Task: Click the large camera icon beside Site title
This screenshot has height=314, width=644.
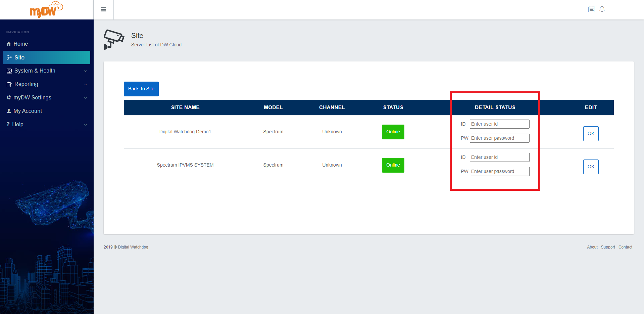Action: coord(114,40)
